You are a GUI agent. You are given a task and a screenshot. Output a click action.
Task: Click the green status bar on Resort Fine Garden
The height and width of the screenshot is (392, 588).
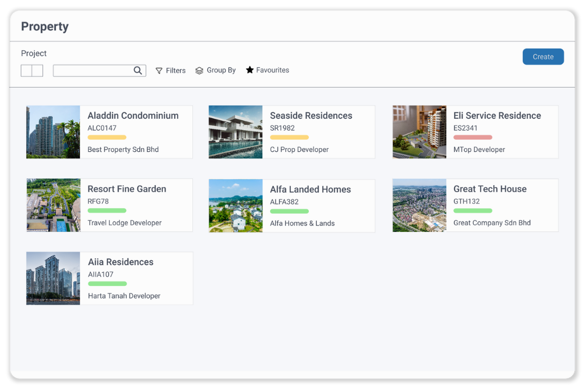coord(107,211)
